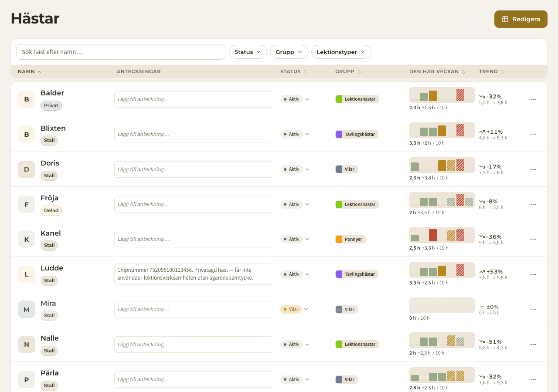Click the Delad badge under Fröja
This screenshot has width=558, height=392.
click(x=51, y=211)
